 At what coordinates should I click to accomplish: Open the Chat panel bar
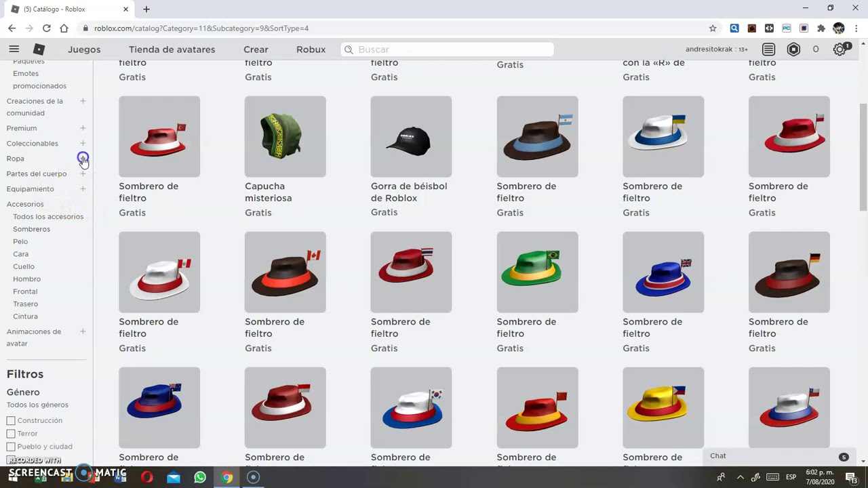point(781,456)
